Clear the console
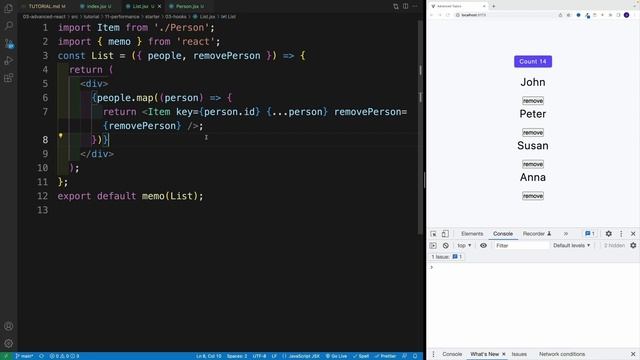The width and height of the screenshot is (640, 360). [x=446, y=246]
